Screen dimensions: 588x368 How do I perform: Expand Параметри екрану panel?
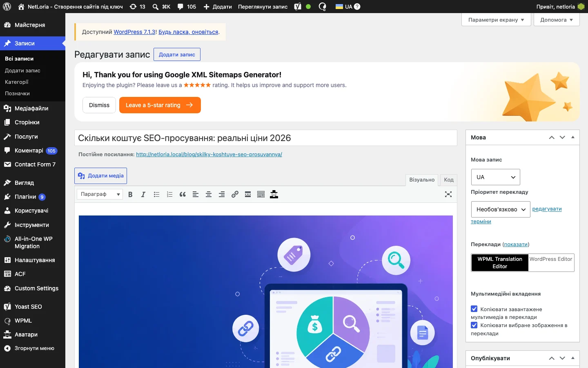(x=496, y=20)
